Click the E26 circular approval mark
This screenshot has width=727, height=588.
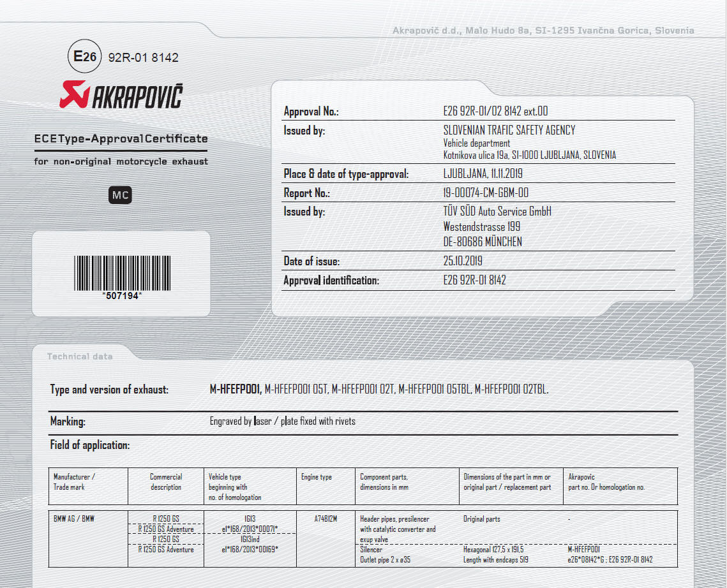click(x=84, y=57)
